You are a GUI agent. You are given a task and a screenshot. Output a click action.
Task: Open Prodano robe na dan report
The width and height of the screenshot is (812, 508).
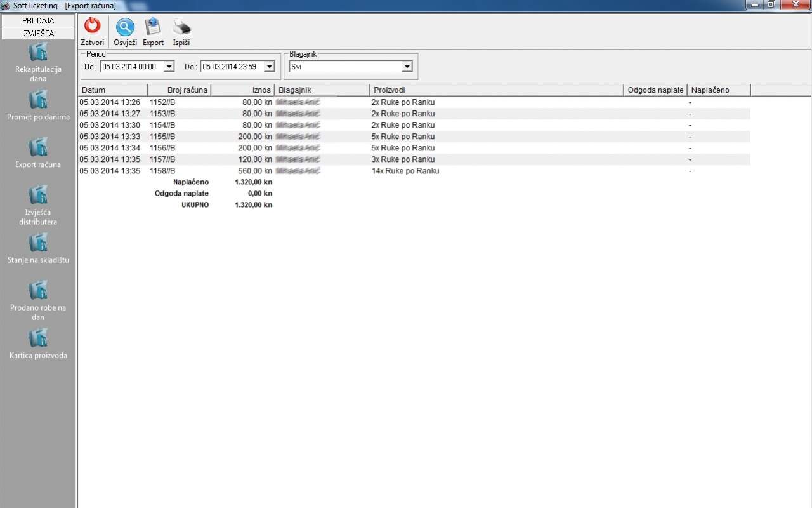point(38,290)
